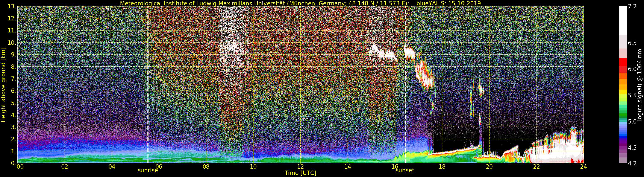Click the 14 tick on the time axis
Image resolution: width=644 pixels, height=177 pixels.
[347, 167]
